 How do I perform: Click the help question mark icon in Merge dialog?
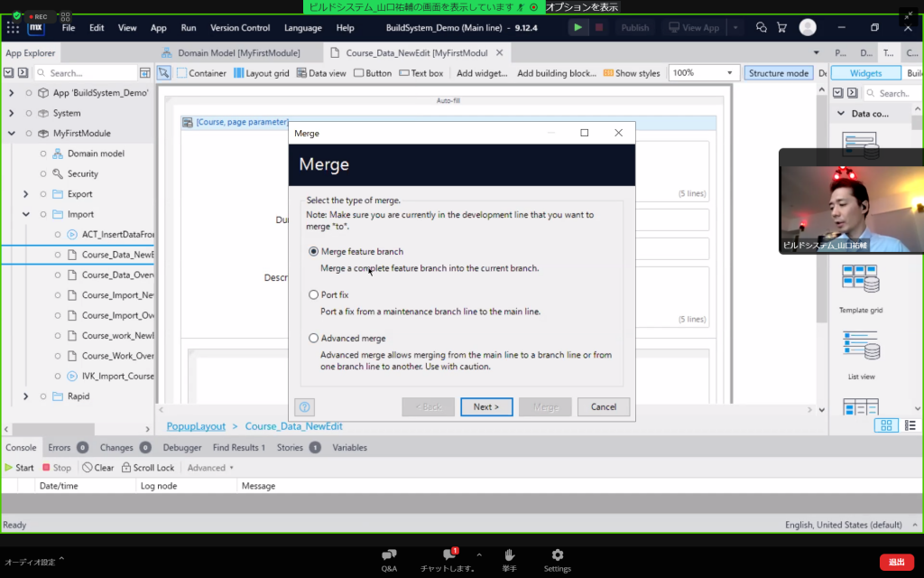pyautogui.click(x=305, y=407)
